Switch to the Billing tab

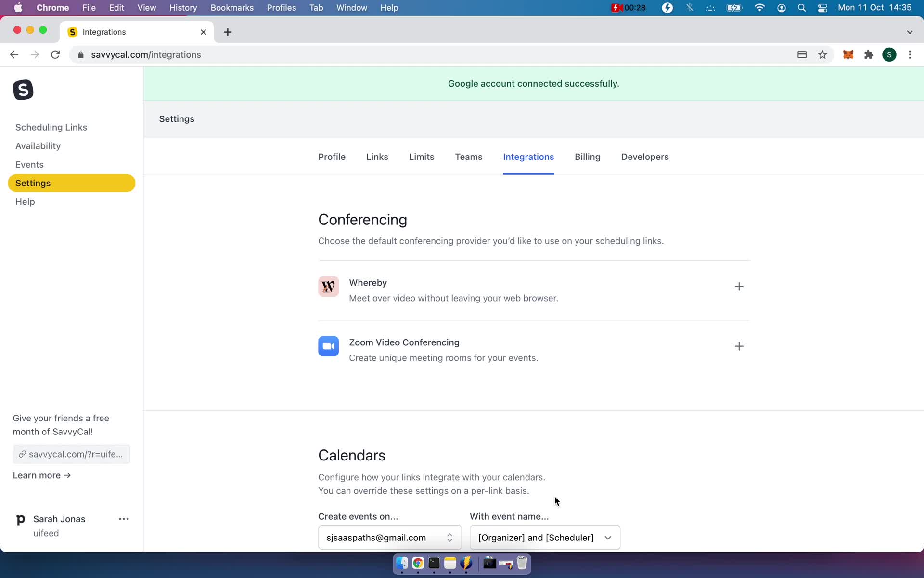click(588, 157)
